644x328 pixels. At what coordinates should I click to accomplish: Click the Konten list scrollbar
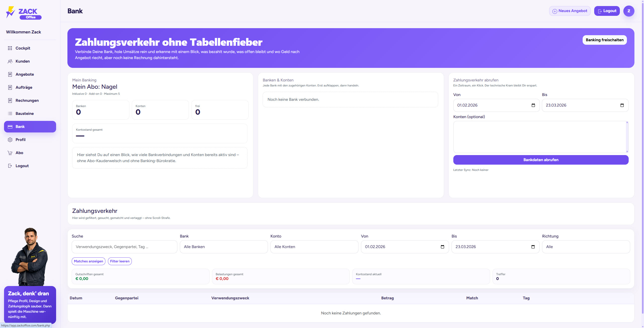627,137
